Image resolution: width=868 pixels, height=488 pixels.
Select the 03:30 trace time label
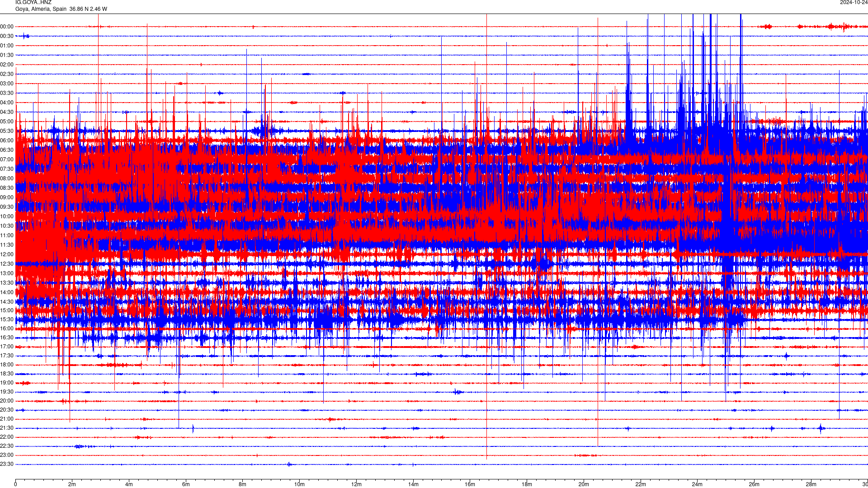coord(7,93)
